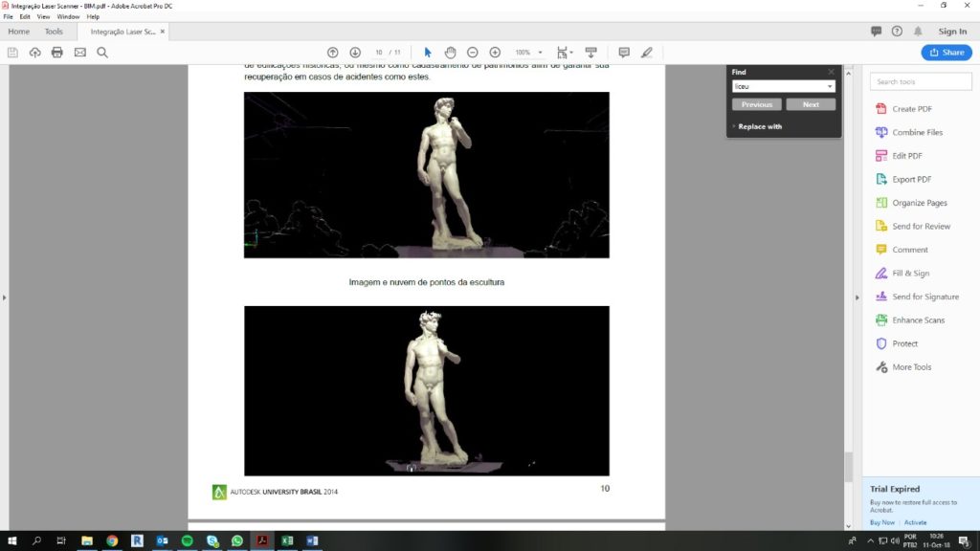Expand the Find text history dropdown

(x=829, y=86)
